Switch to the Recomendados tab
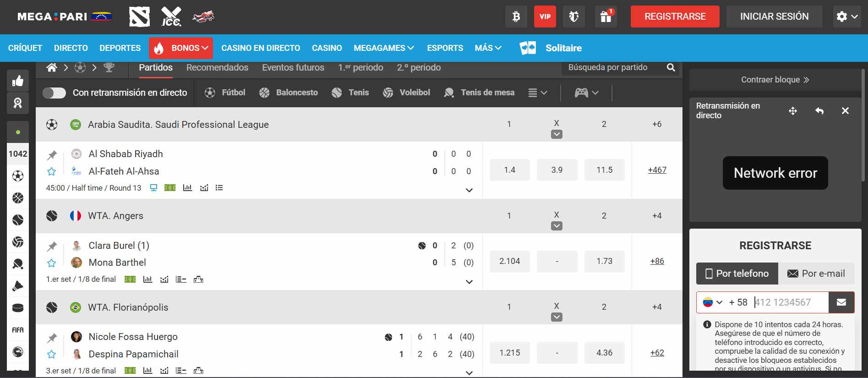 (x=217, y=68)
